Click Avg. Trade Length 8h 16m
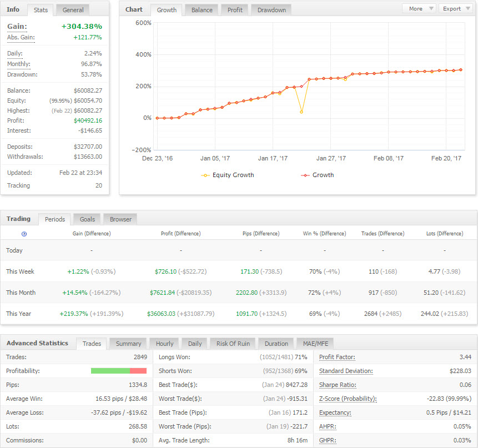 (297, 440)
